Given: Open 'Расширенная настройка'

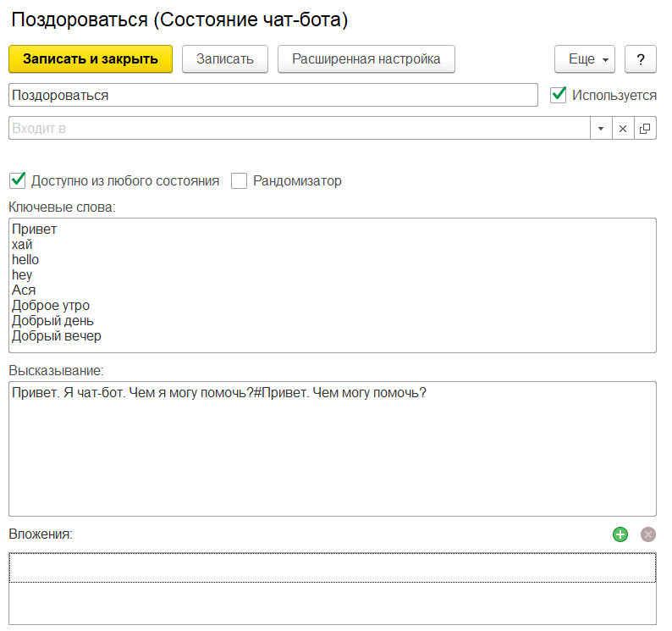Looking at the screenshot, I should pos(366,59).
